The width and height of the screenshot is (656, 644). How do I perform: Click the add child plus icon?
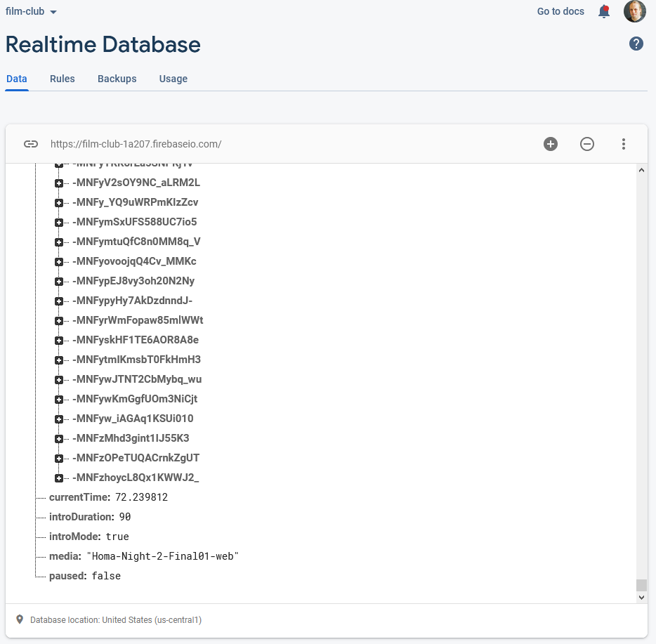coord(551,144)
